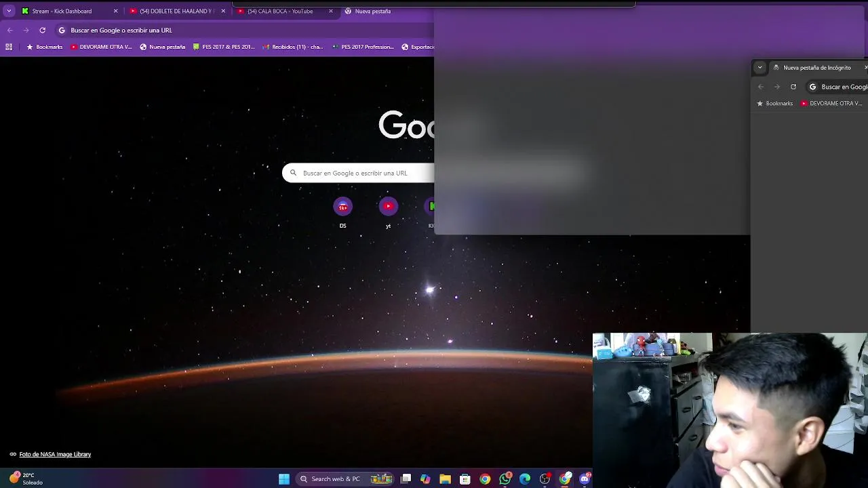The image size is (868, 488).
Task: Close the CALA BOCA YouTube tab
Action: click(x=331, y=11)
